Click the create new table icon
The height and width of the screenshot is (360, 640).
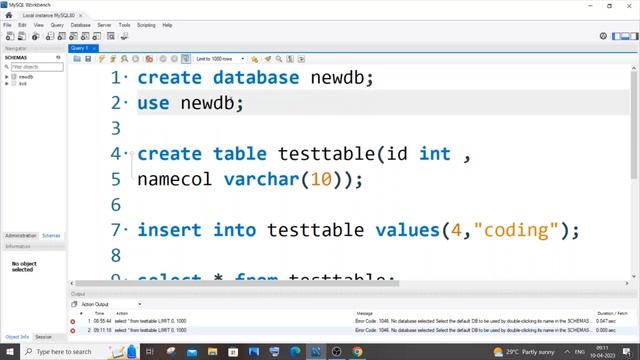[x=62, y=36]
